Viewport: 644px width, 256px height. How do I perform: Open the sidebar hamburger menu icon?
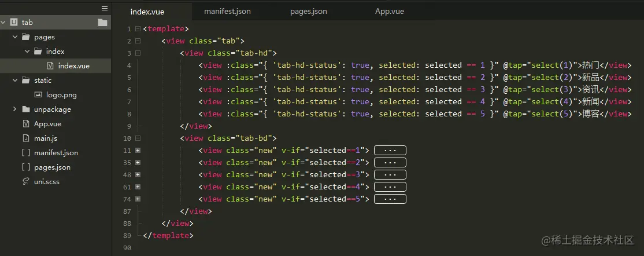click(x=104, y=8)
